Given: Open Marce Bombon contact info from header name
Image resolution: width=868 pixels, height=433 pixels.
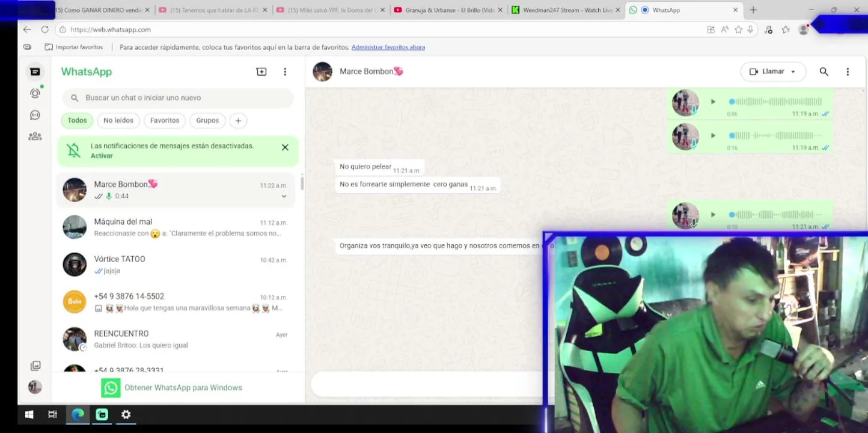Looking at the screenshot, I should [x=371, y=72].
